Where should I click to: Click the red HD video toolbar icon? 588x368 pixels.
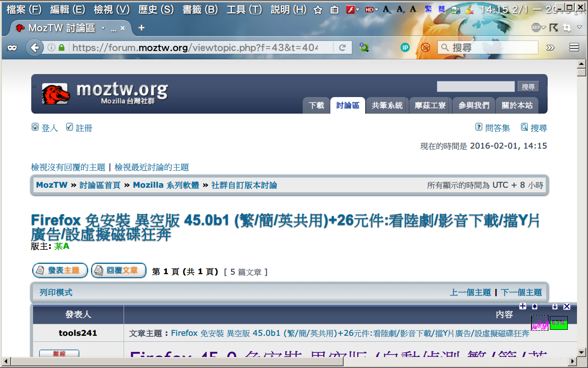[x=369, y=10]
